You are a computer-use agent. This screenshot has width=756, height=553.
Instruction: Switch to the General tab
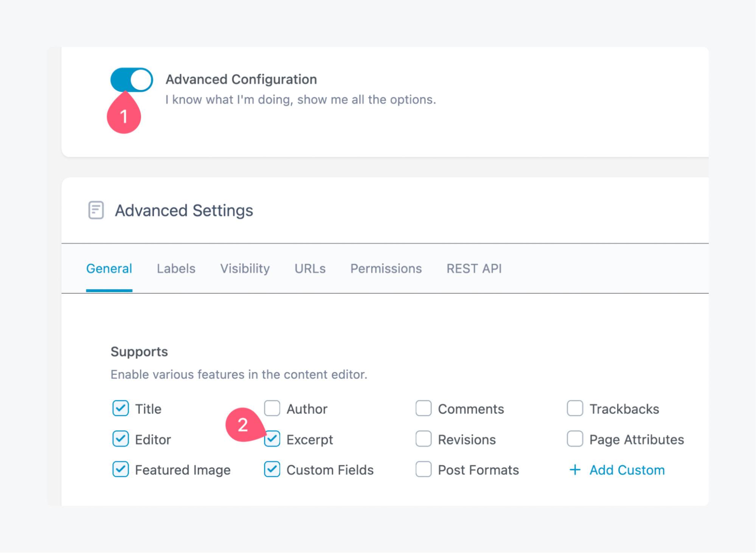pos(109,268)
